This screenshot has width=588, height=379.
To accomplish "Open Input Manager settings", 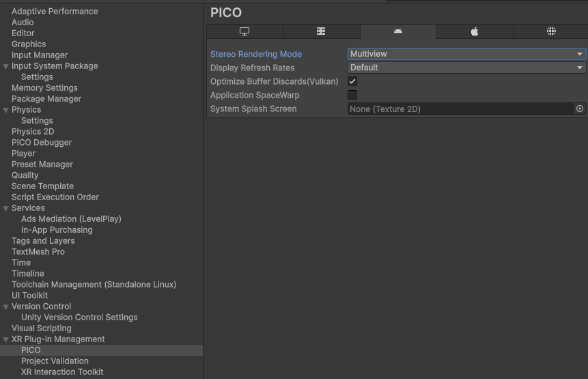I will pyautogui.click(x=40, y=55).
